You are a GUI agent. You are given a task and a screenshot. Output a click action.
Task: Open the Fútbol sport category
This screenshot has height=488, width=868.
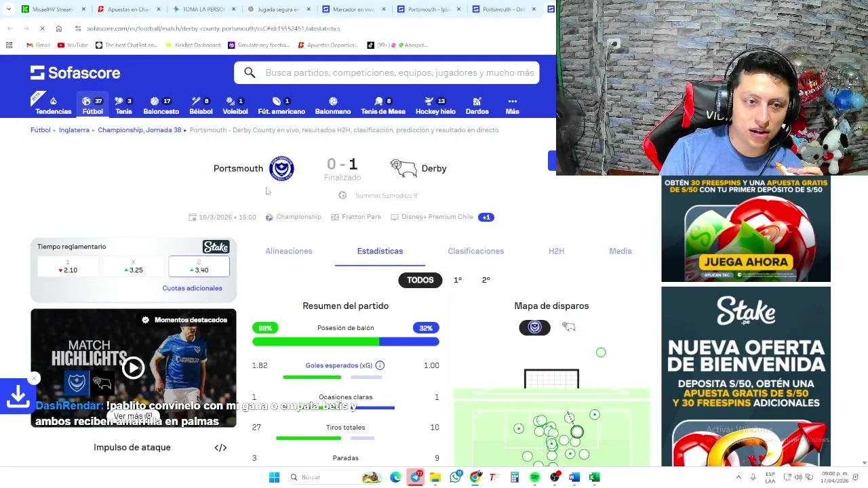(92, 106)
